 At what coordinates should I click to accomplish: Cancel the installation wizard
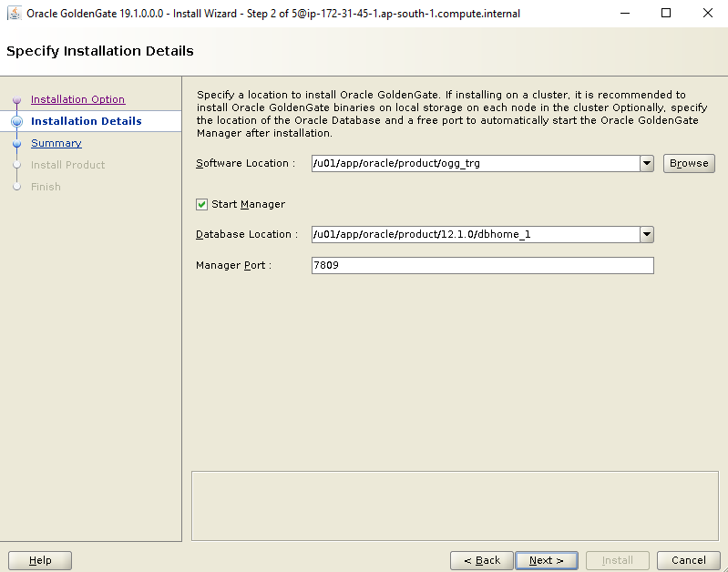tap(689, 560)
